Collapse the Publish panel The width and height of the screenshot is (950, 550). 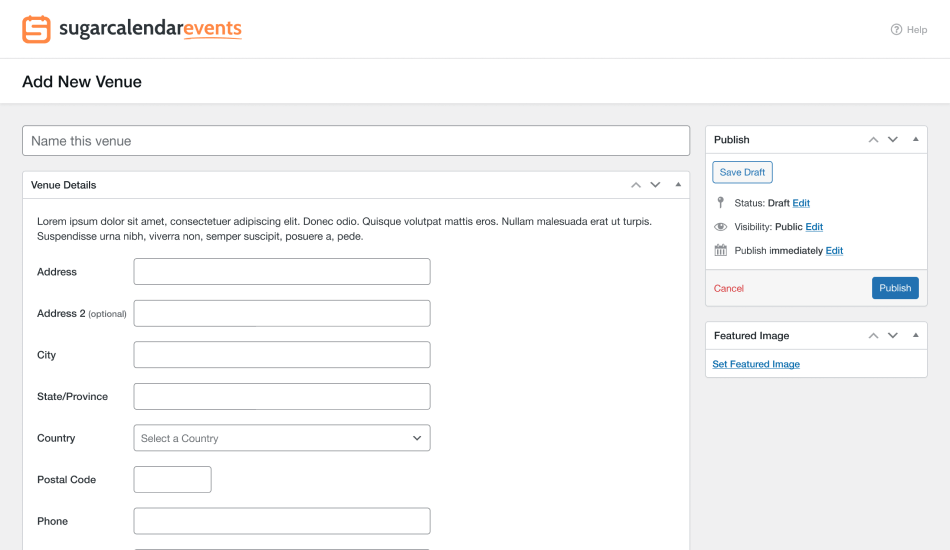(916, 140)
